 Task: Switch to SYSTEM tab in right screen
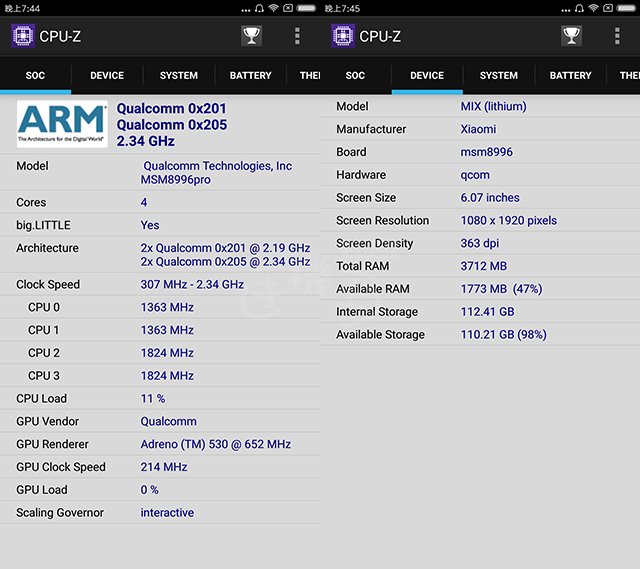point(499,76)
